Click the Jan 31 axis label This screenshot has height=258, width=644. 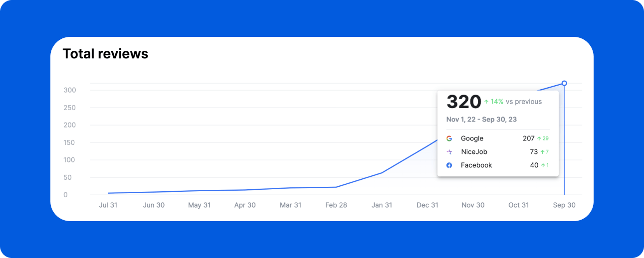[382, 205]
